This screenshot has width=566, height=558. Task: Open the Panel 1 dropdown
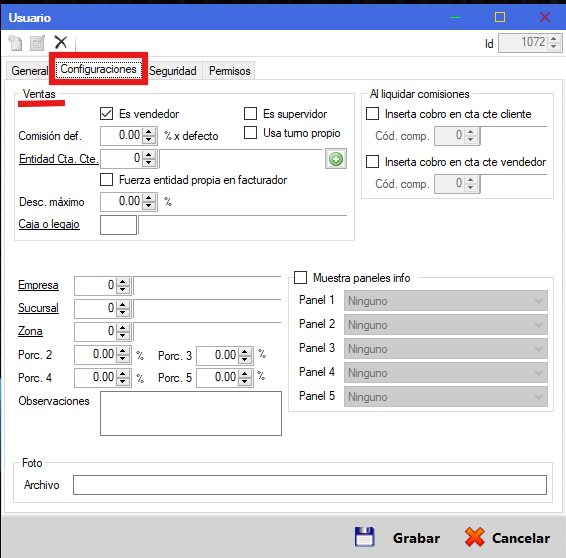pyautogui.click(x=445, y=301)
